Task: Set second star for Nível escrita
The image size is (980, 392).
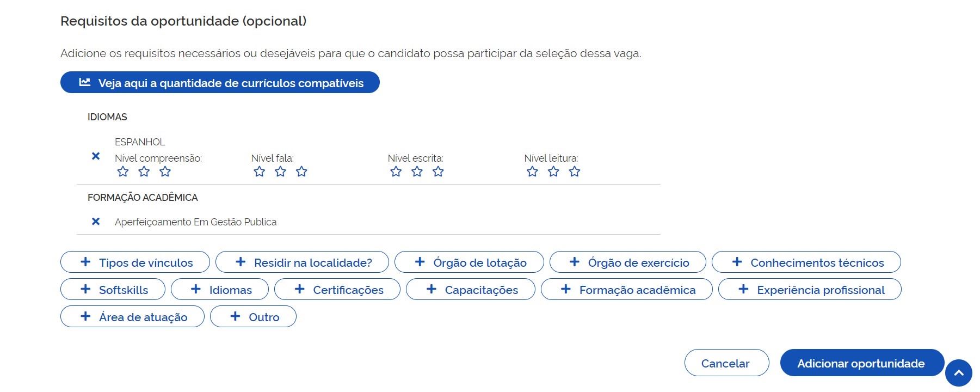Action: point(417,172)
